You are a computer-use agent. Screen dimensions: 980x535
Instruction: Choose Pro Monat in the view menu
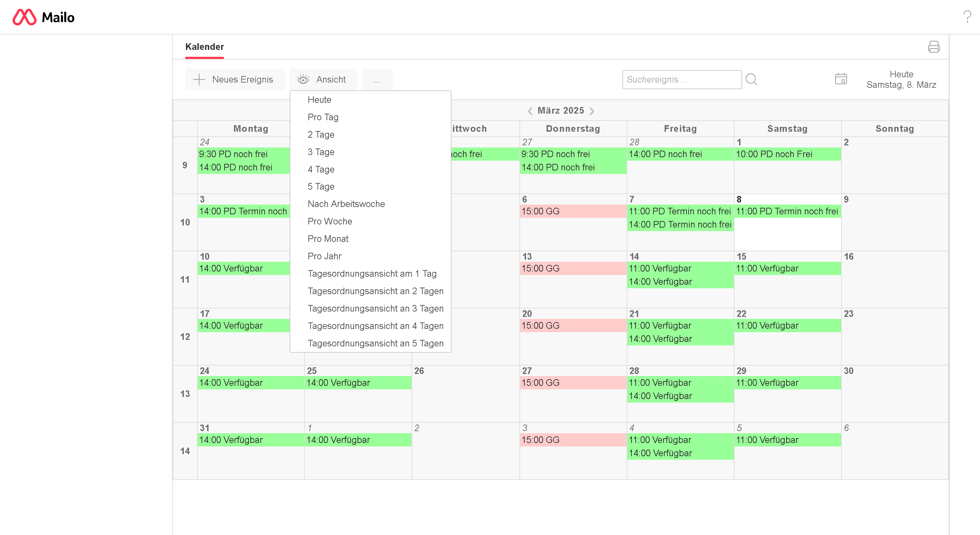[328, 239]
